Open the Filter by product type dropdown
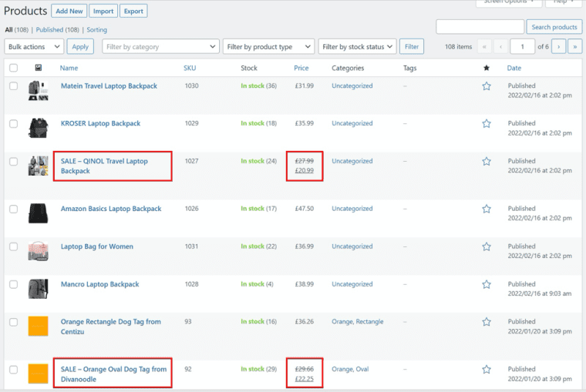 (x=268, y=47)
